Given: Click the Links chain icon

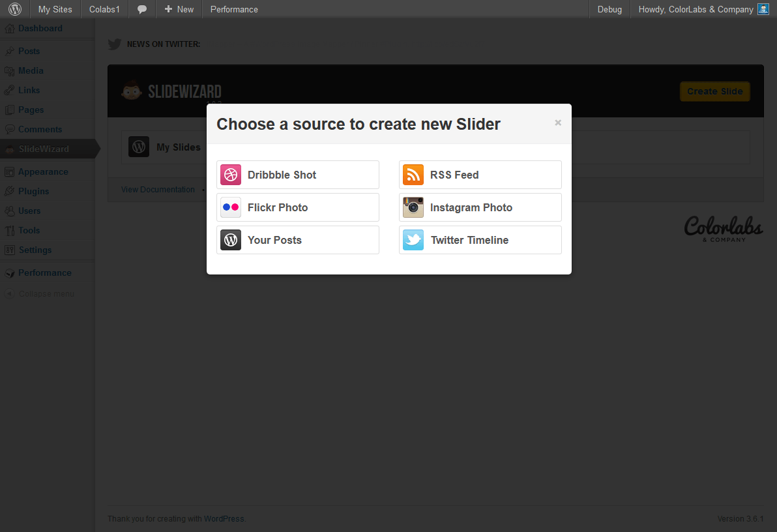Looking at the screenshot, I should (9, 90).
